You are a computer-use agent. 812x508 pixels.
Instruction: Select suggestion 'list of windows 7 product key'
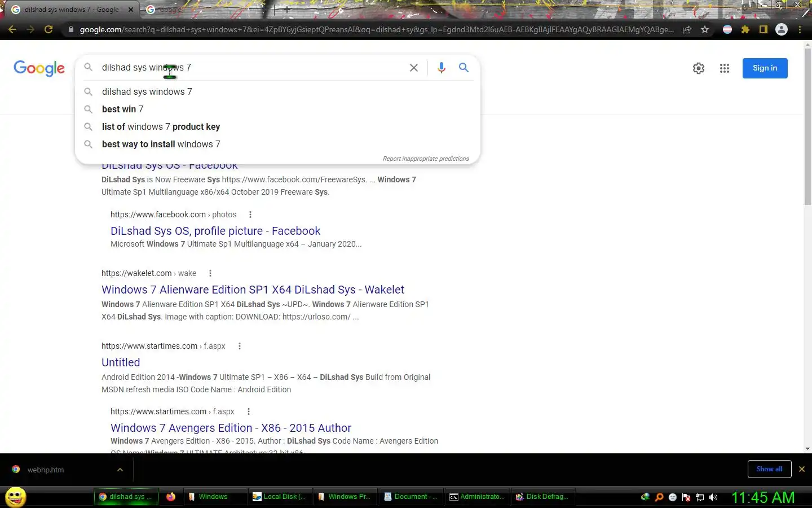coord(277,126)
